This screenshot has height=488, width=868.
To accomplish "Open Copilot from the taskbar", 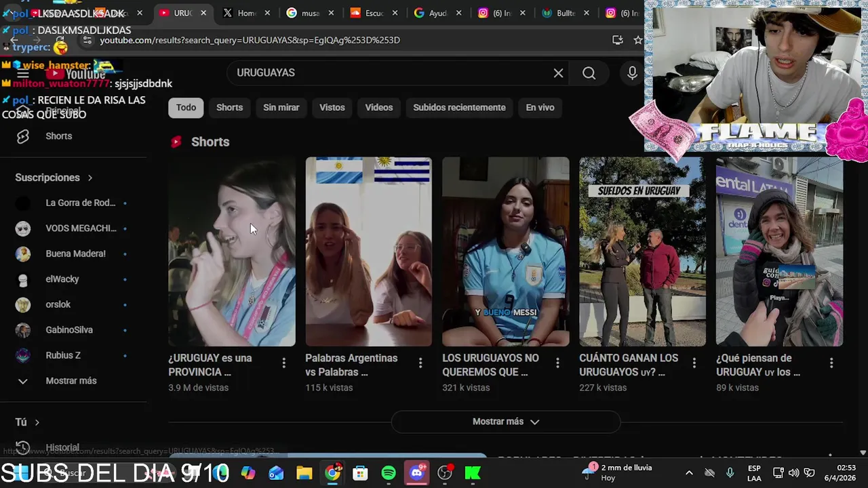I will (x=248, y=473).
